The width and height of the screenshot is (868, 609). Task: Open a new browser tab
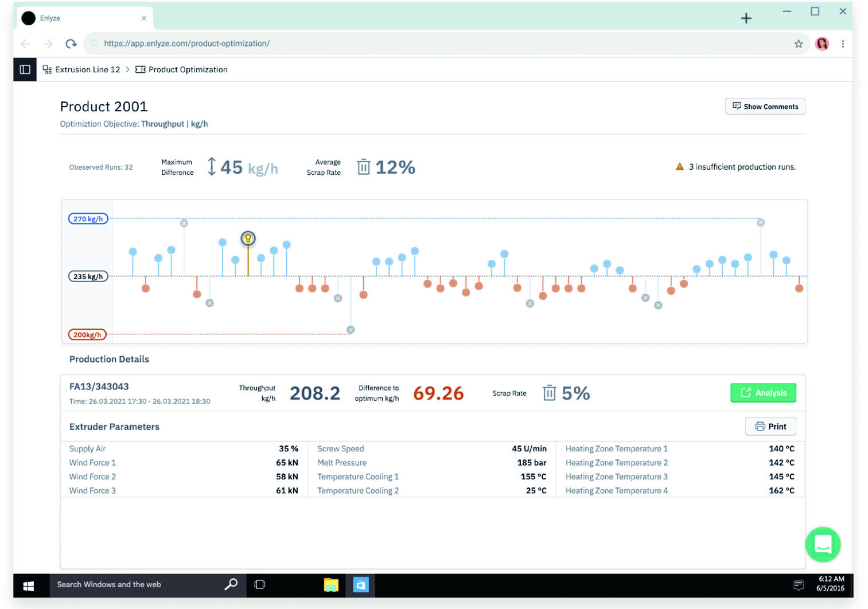coord(746,18)
